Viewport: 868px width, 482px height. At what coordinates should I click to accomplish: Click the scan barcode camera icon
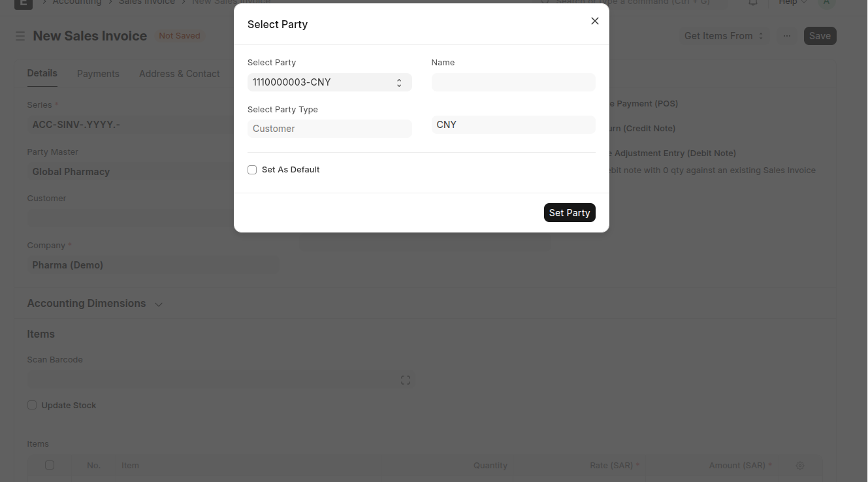tap(406, 380)
